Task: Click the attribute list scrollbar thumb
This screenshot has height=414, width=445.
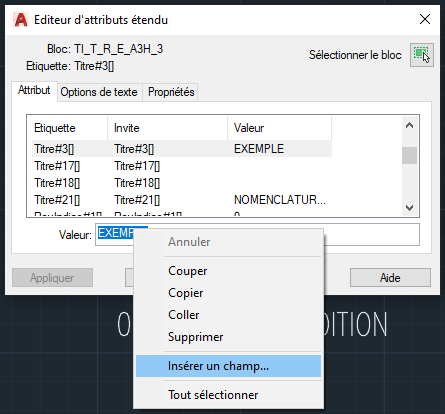Action: tap(410, 156)
